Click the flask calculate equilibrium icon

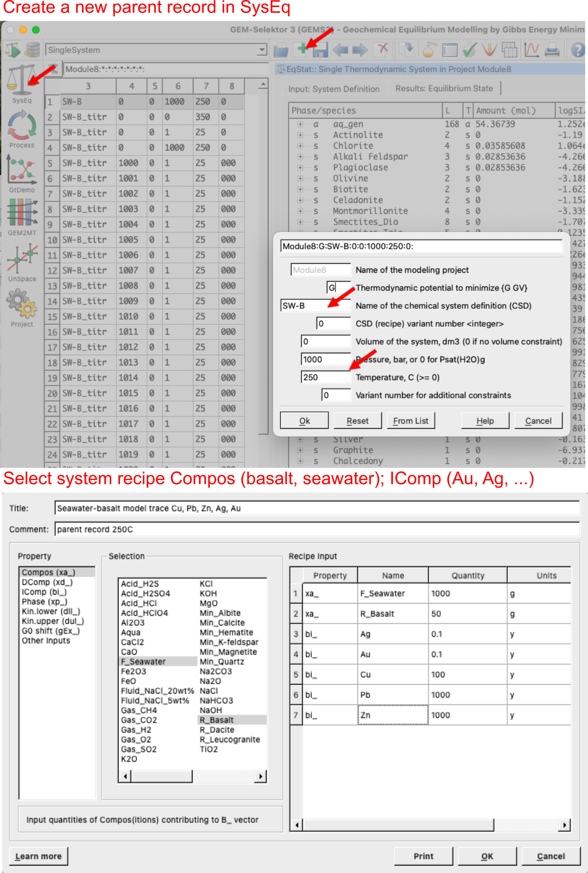tap(430, 50)
